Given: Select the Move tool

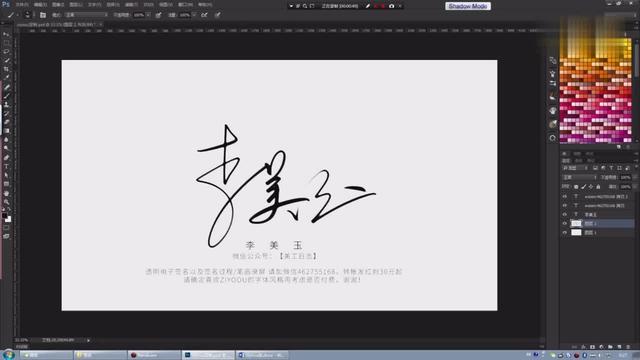Looking at the screenshot, I should (x=6, y=34).
